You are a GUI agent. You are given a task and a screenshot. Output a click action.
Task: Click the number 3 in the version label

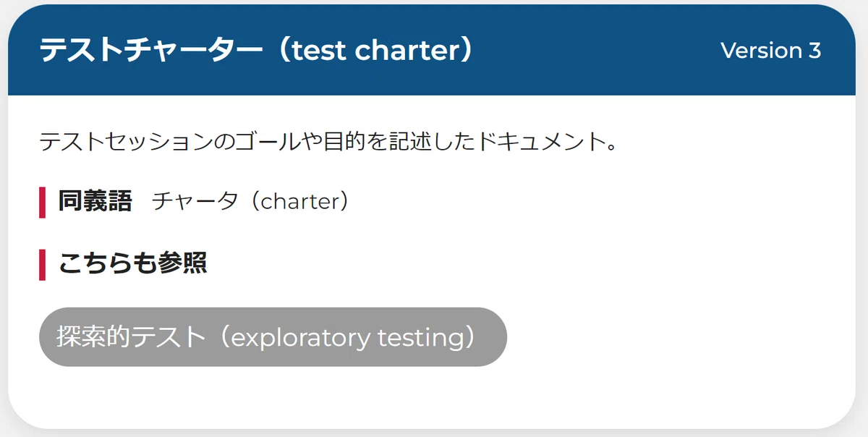(814, 50)
